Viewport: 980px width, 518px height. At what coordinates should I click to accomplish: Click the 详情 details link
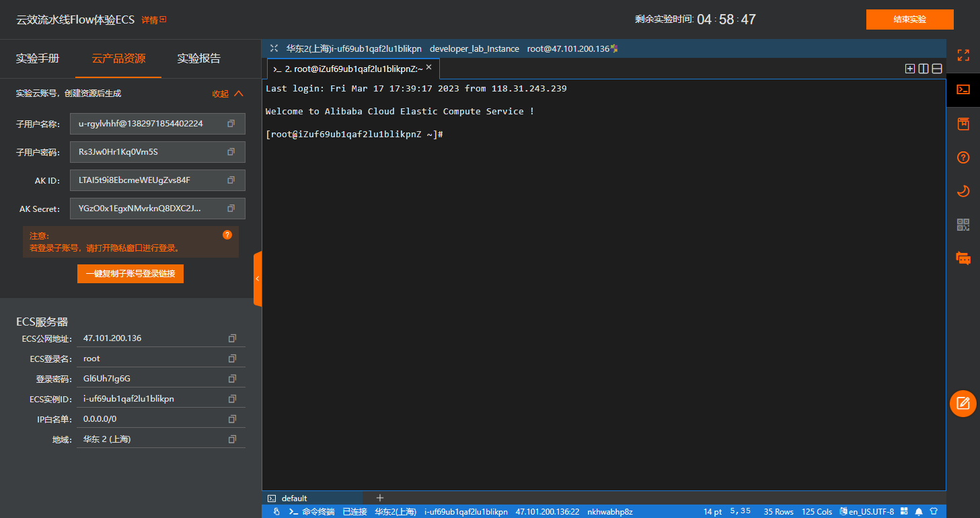tap(153, 20)
